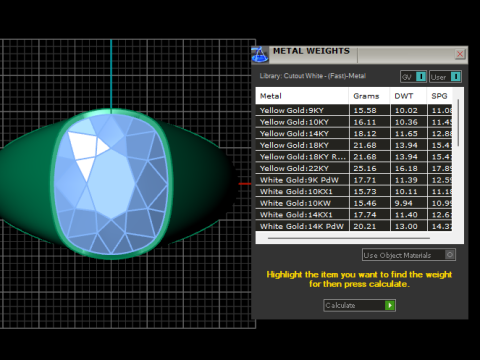Click the 15.73 grams value
This screenshot has width=480, height=360.
(365, 192)
